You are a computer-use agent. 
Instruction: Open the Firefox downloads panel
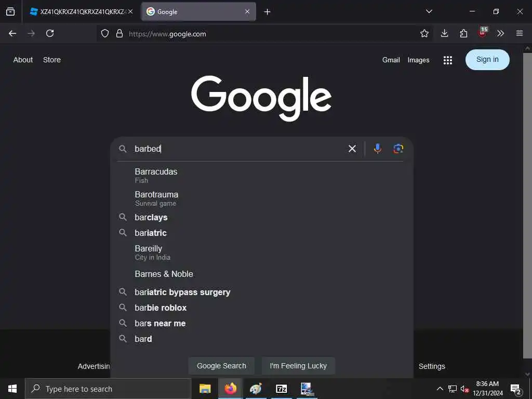pos(445,33)
